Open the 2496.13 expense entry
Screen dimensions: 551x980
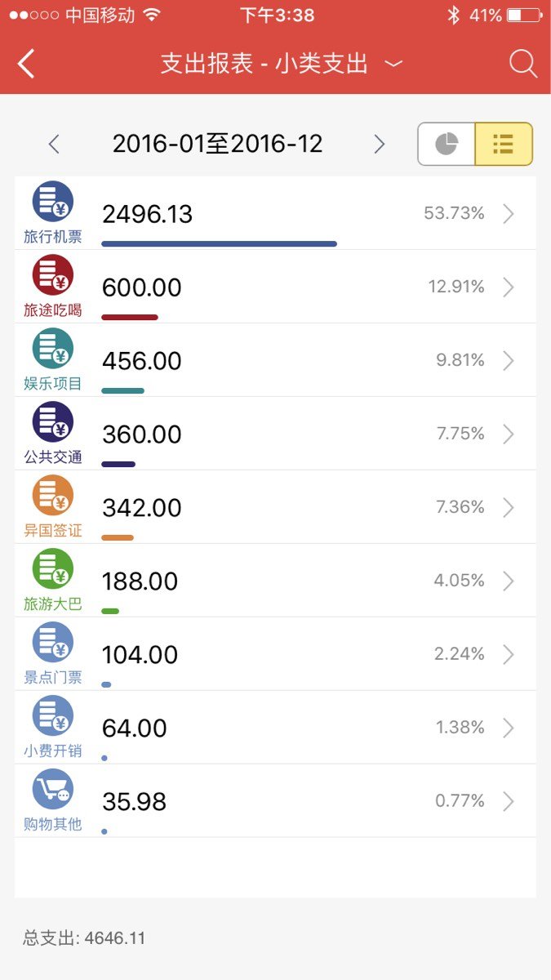[148, 214]
